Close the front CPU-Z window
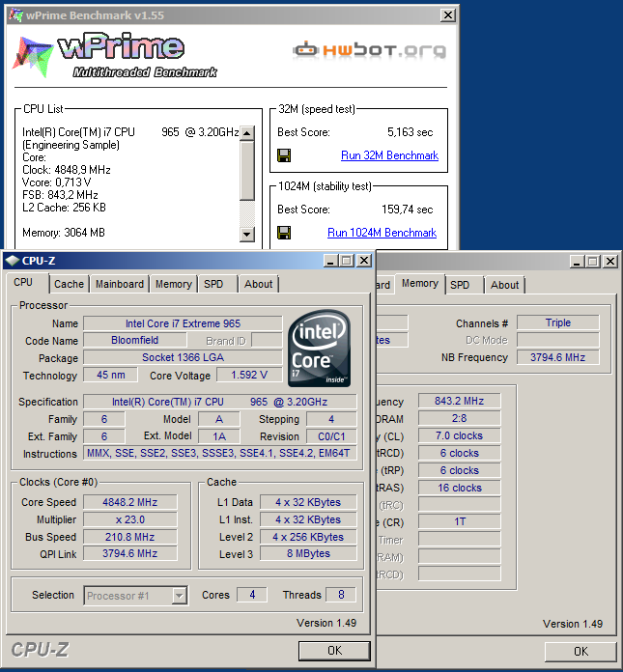 coord(364,260)
